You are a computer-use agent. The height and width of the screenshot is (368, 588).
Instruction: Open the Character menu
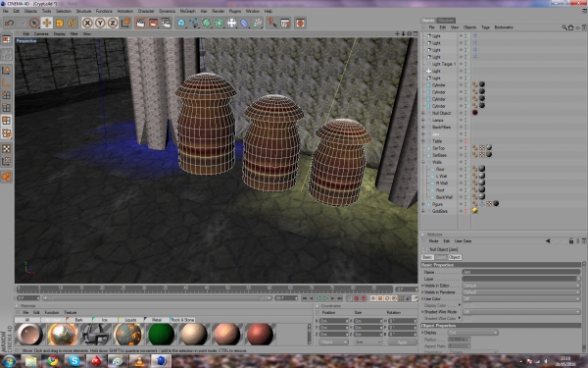(146, 11)
